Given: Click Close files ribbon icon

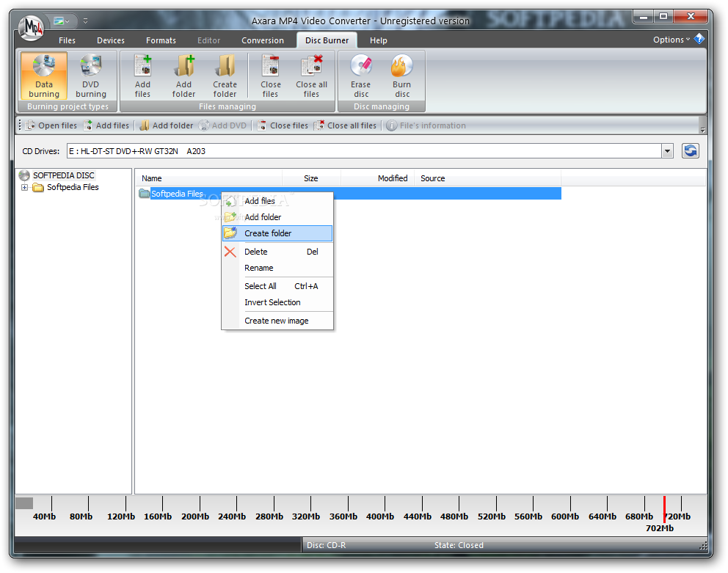Looking at the screenshot, I should coord(270,76).
